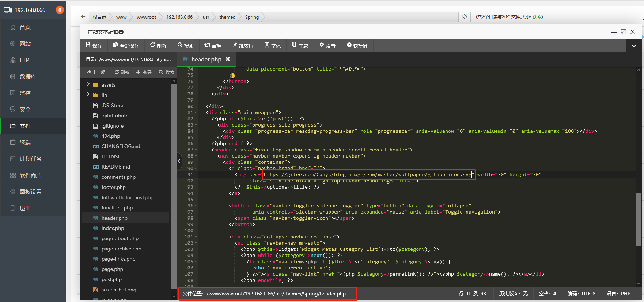Screen dimensions: 644x302
Task: Click the 编码: UTF-8 status entry
Action: point(581,294)
